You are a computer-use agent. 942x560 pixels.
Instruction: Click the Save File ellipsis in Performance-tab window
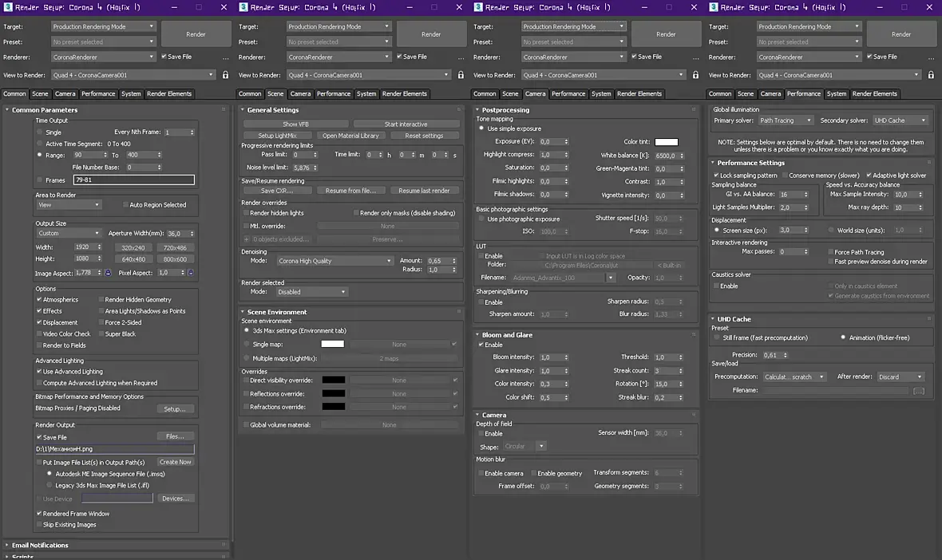[x=931, y=57]
